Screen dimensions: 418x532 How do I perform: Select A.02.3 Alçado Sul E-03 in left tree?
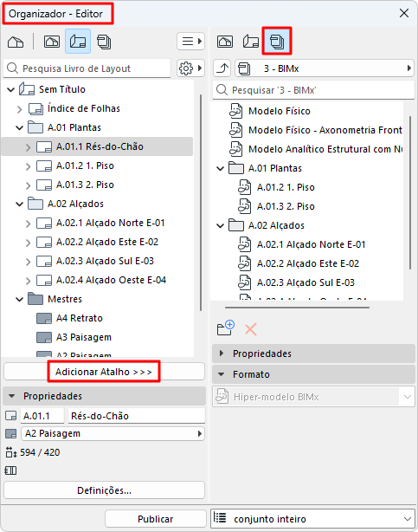pyautogui.click(x=105, y=261)
